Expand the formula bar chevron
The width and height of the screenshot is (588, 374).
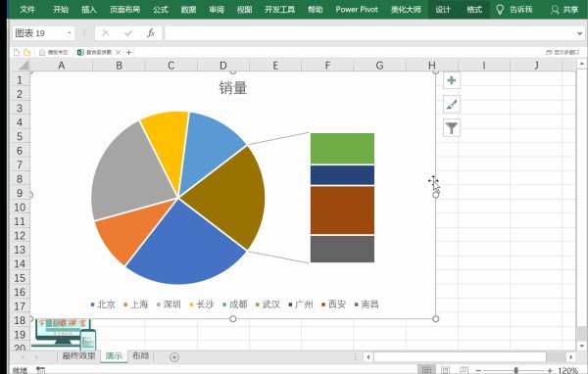[x=580, y=33]
